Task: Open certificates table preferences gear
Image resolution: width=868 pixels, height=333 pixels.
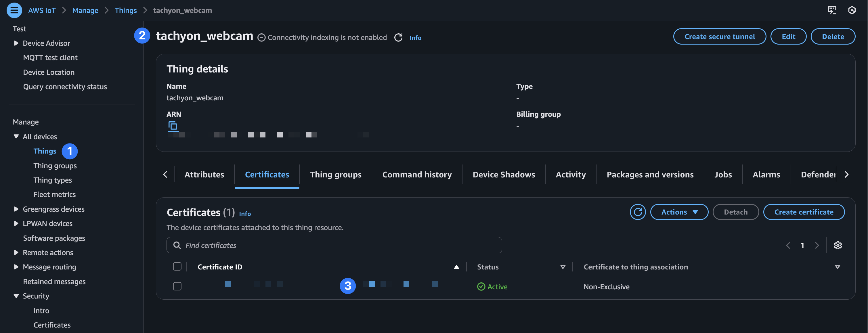Action: click(x=838, y=245)
